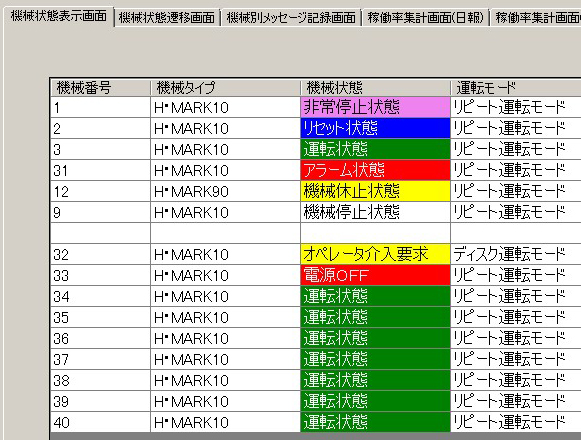Select machine number 1 cell
Image resolution: width=581 pixels, height=440 pixels.
pos(100,107)
